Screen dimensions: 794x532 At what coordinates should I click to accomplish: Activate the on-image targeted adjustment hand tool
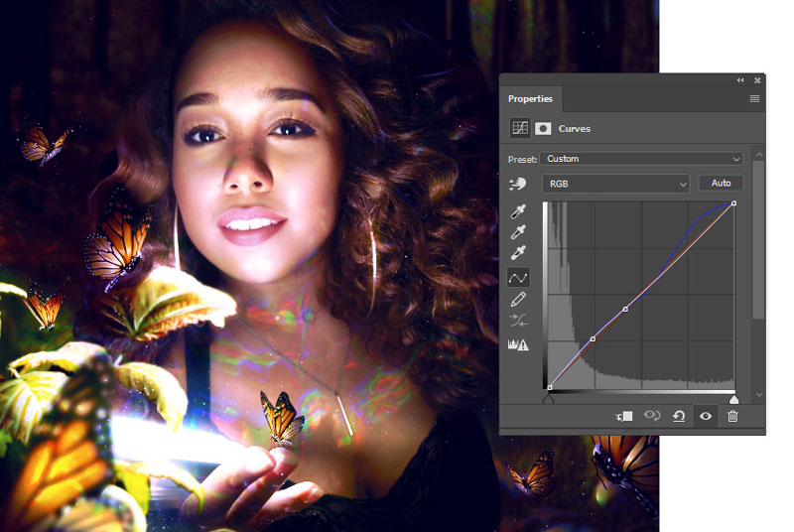coord(517,184)
